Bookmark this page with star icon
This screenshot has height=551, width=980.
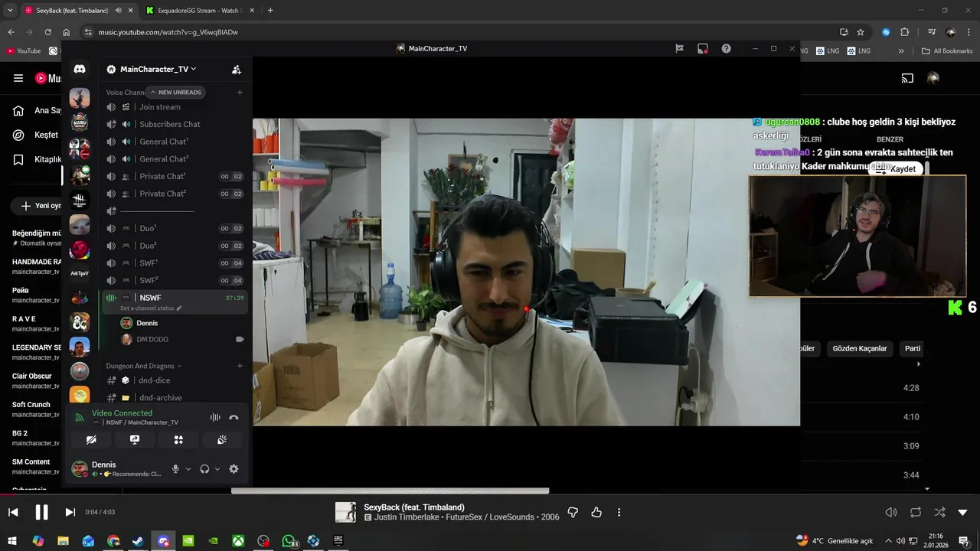click(861, 32)
